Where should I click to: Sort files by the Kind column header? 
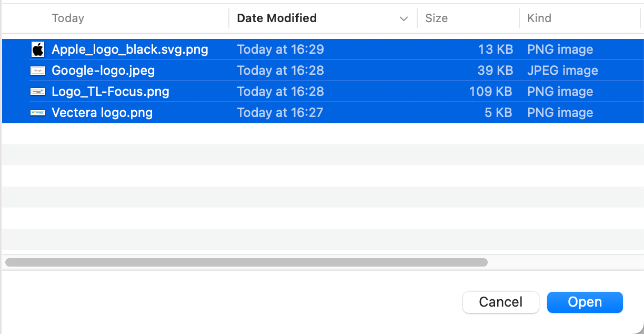(539, 18)
